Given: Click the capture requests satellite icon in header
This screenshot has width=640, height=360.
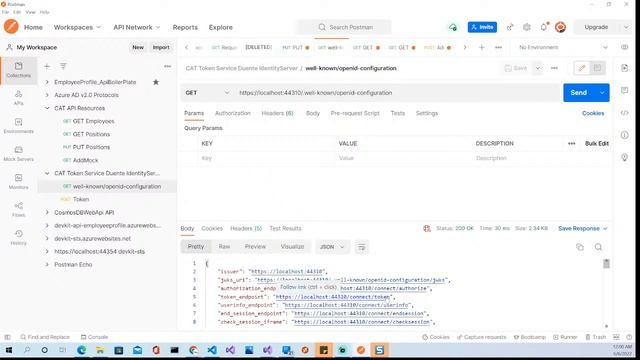Looking at the screenshot, I should tap(510, 27).
